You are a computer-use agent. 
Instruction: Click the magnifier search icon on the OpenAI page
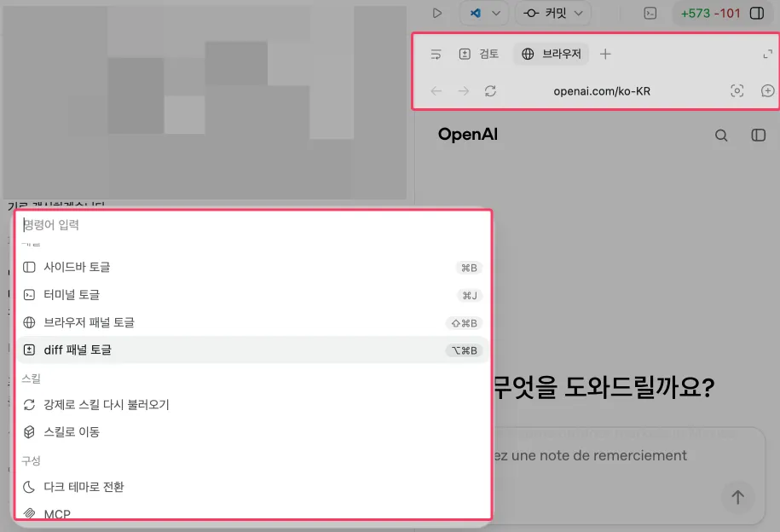coord(721,135)
